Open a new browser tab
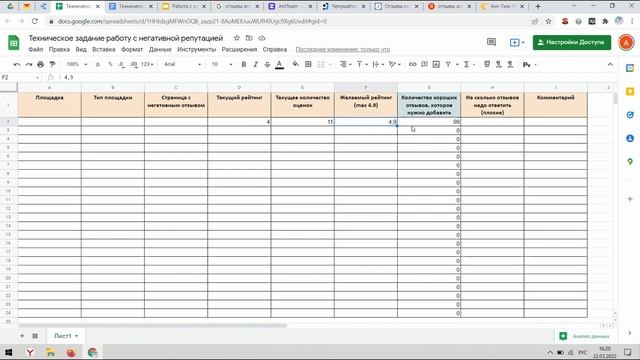This screenshot has width=640, height=360. [538, 7]
